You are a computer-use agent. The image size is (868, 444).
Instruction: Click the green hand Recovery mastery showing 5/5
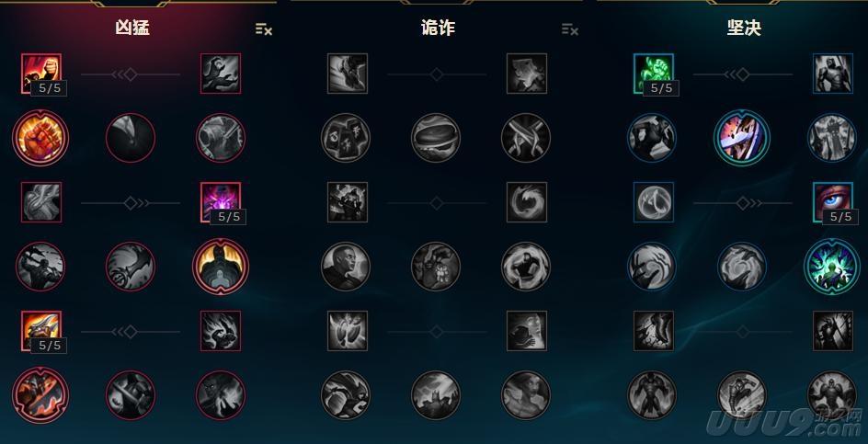click(654, 73)
